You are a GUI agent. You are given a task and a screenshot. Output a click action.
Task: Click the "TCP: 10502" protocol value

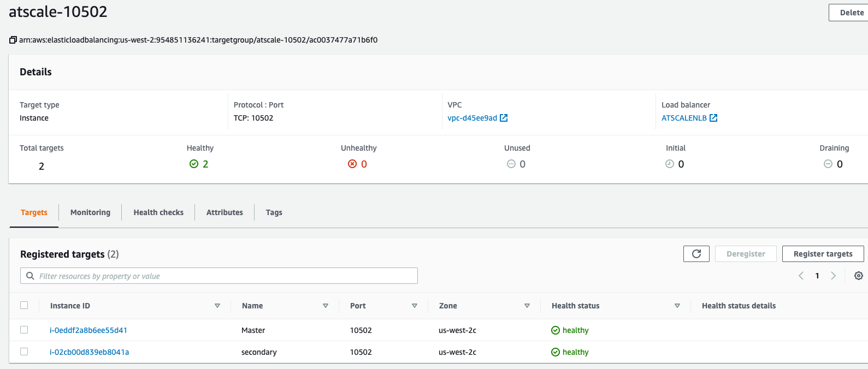click(x=253, y=118)
